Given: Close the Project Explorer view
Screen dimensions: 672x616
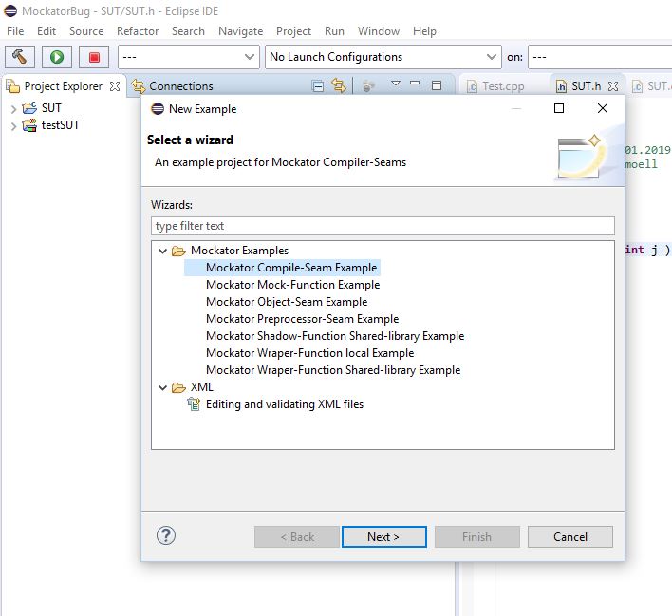Looking at the screenshot, I should 115,86.
